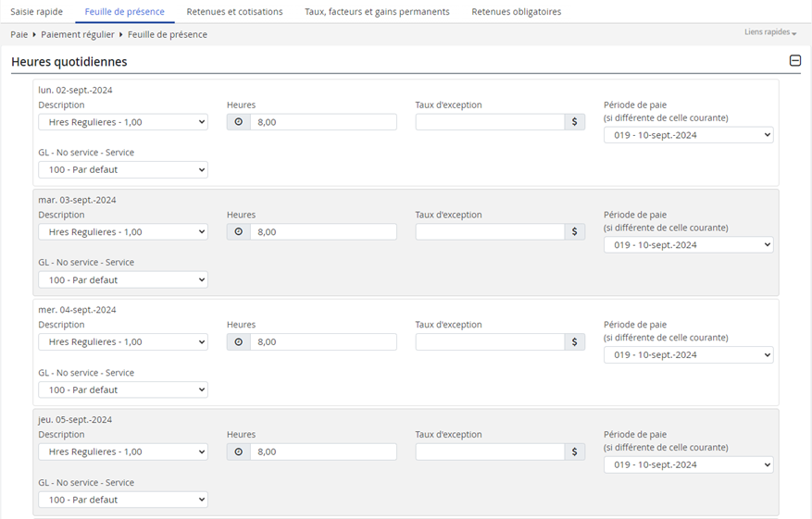
Task: Click the dollar icon for Tuesday's exception rate
Action: pos(574,232)
